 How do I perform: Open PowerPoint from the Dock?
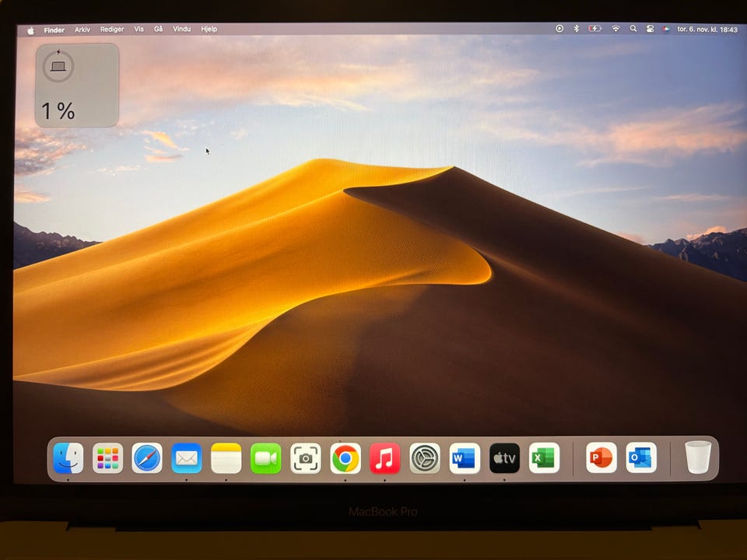pyautogui.click(x=601, y=457)
